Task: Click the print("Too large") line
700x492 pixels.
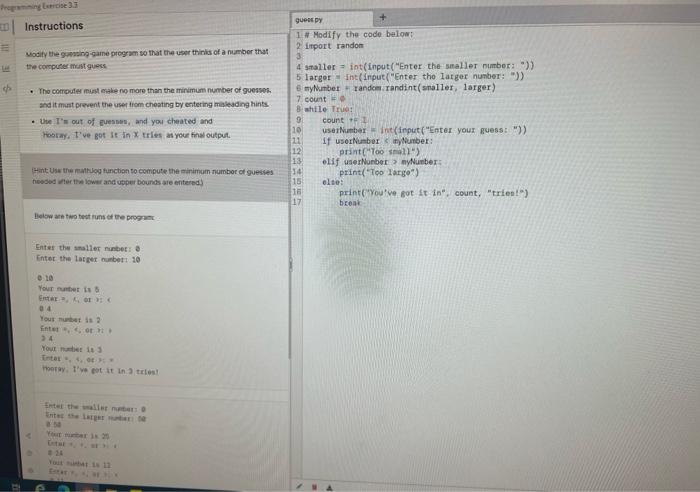Action: (379, 172)
